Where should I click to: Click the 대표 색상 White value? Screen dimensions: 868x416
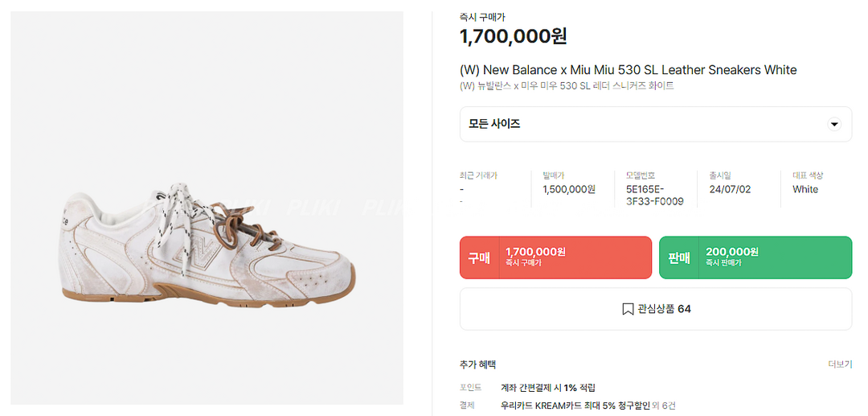tap(805, 189)
